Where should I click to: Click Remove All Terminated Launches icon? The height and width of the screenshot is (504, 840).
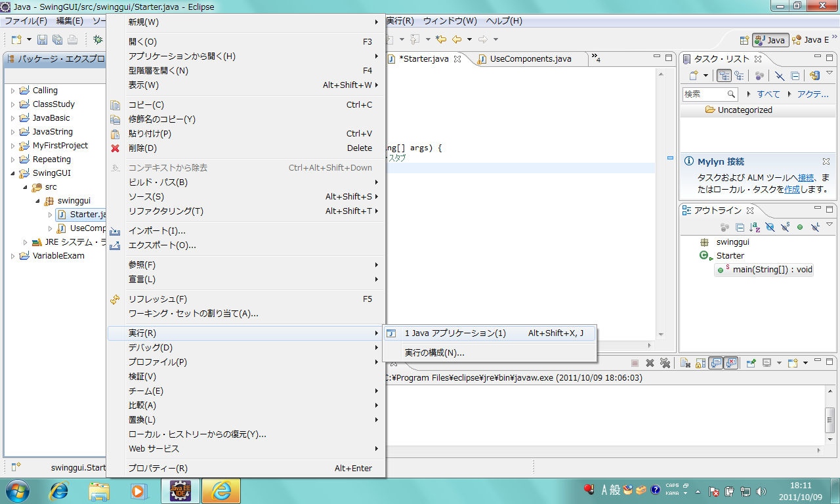tap(665, 363)
